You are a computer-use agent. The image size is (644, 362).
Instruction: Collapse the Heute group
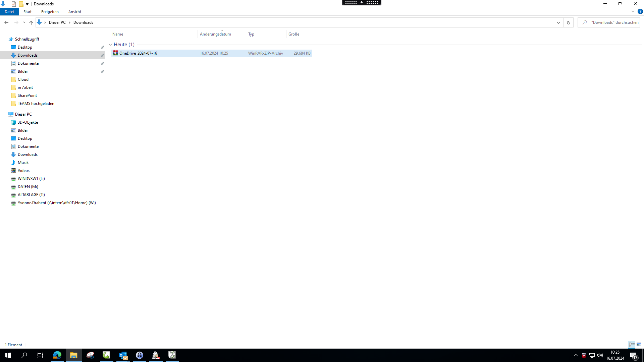point(111,45)
